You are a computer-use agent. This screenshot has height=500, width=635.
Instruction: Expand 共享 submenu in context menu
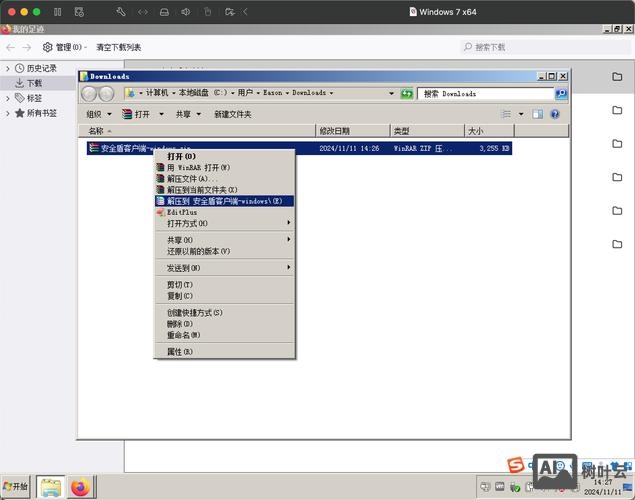[224, 240]
